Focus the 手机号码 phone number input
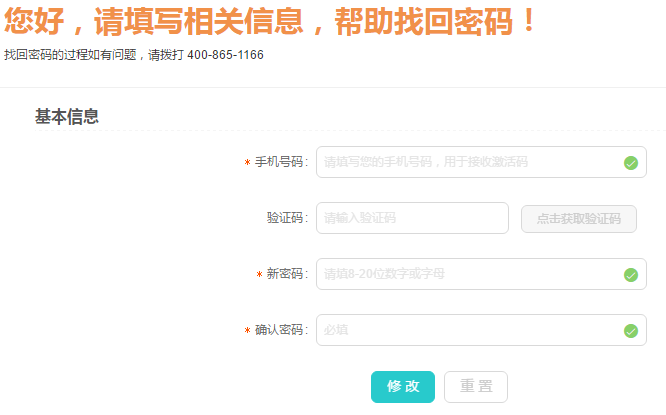Screen dimensions: 666x415 481,162
